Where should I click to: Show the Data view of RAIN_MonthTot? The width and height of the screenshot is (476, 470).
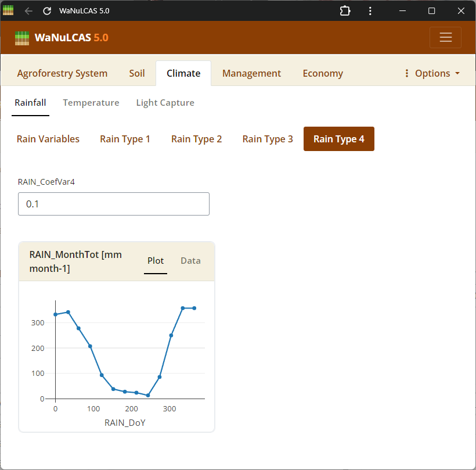(x=190, y=261)
